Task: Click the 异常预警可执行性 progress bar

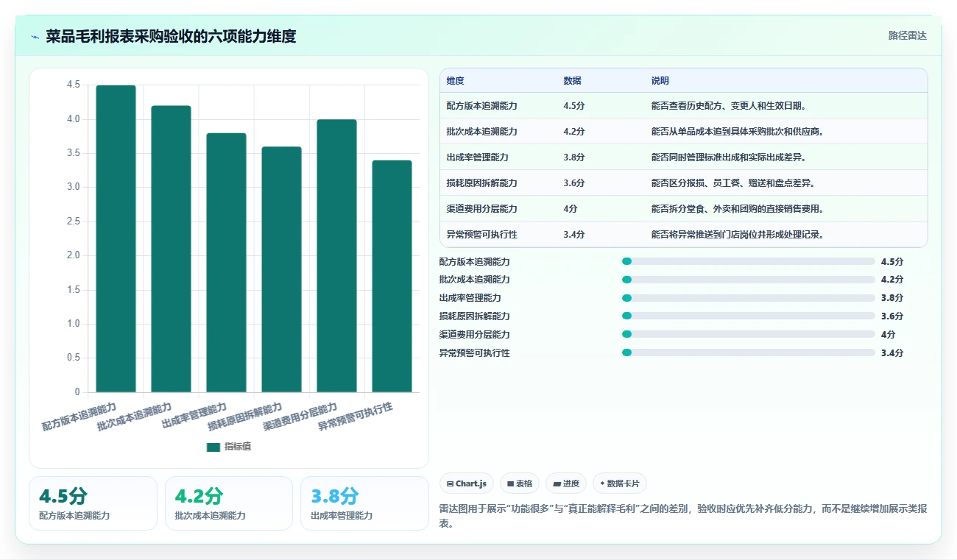Action: pyautogui.click(x=748, y=352)
